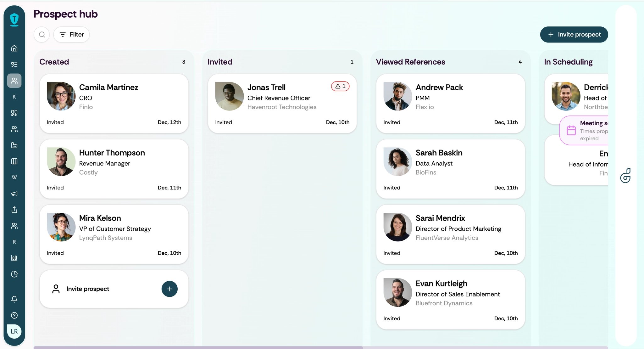Select the highlighted prospects people icon
The width and height of the screenshot is (644, 349).
point(14,81)
